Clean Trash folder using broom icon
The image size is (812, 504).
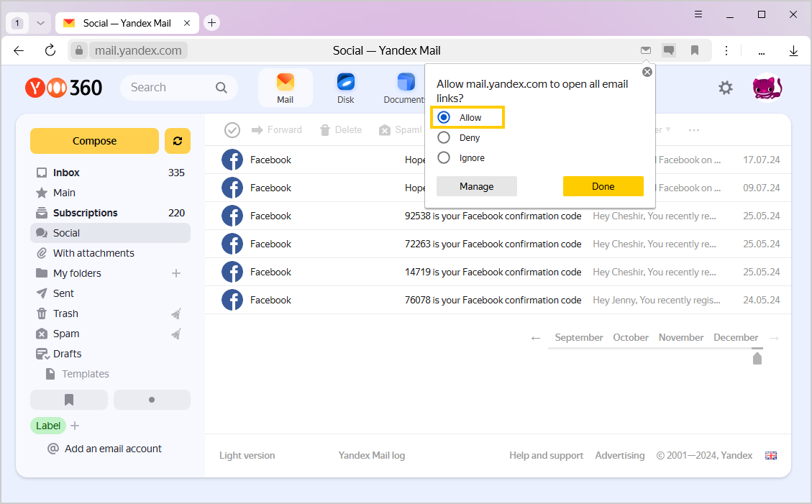[x=176, y=313]
